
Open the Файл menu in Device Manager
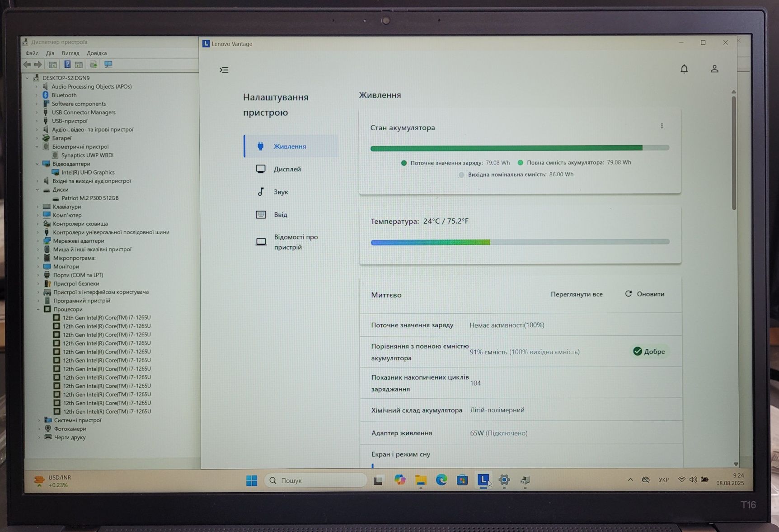pyautogui.click(x=32, y=53)
